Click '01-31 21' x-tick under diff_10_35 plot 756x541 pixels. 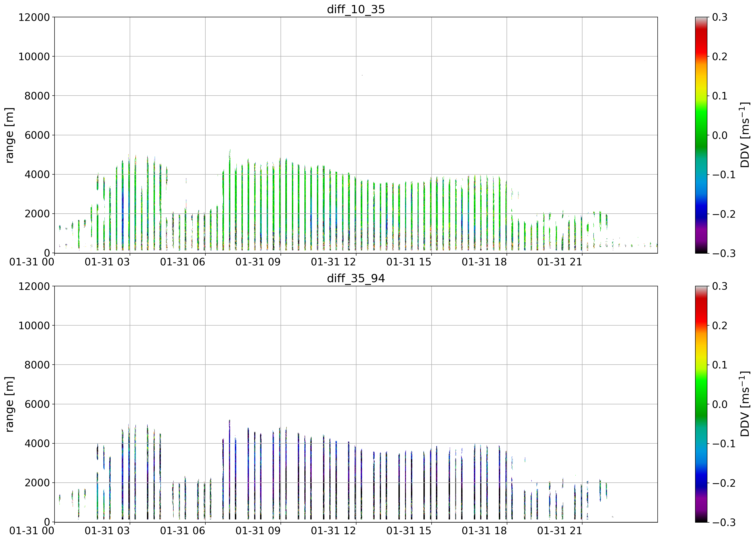click(x=560, y=262)
